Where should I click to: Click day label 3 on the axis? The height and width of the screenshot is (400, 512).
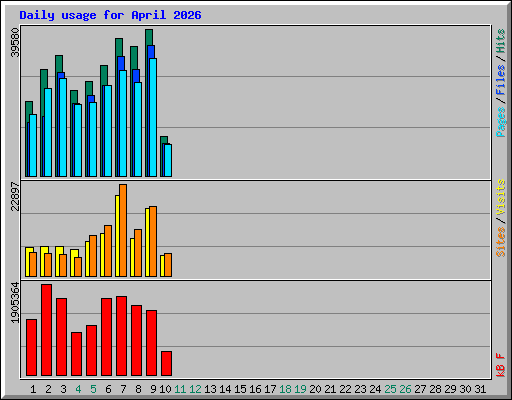63,389
